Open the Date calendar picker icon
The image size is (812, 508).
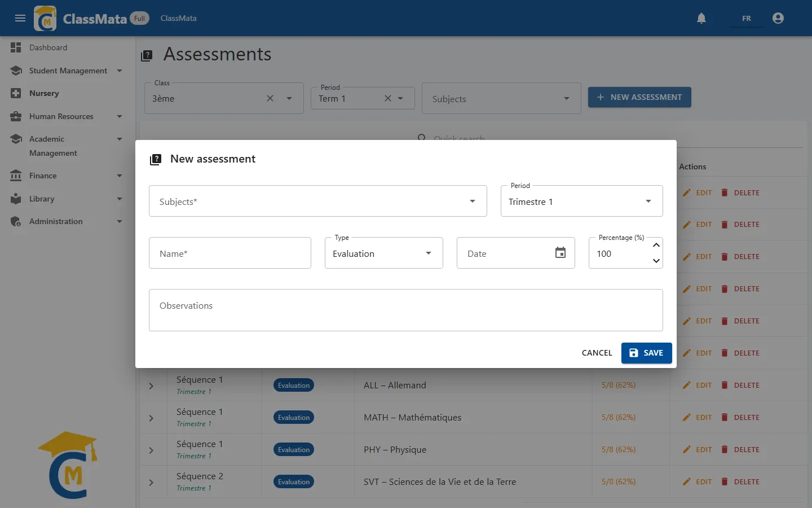(x=561, y=252)
